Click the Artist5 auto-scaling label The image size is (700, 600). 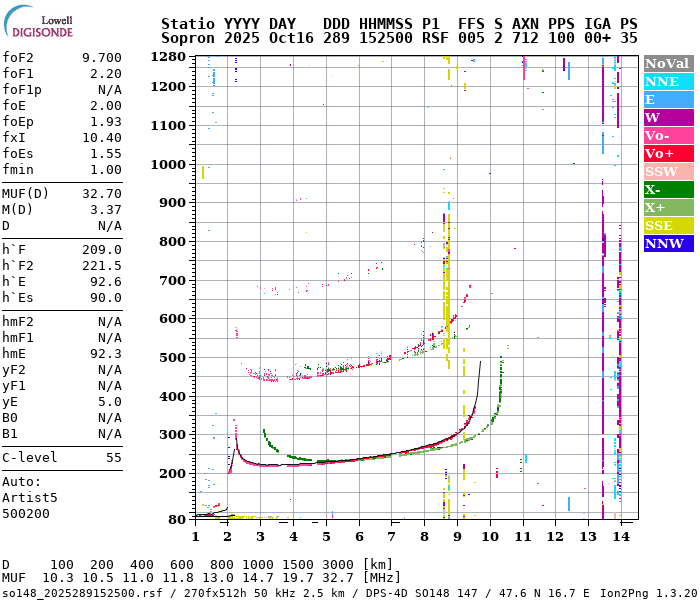(x=30, y=497)
